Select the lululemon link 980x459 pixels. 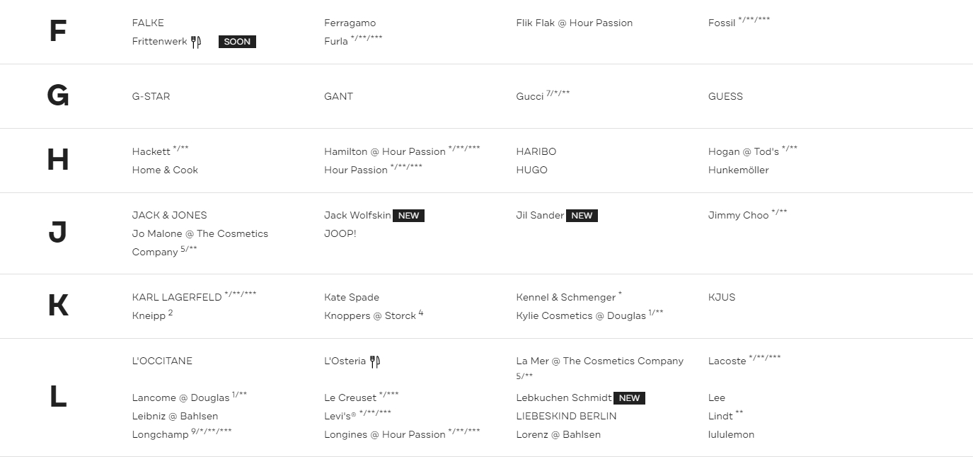tap(731, 435)
